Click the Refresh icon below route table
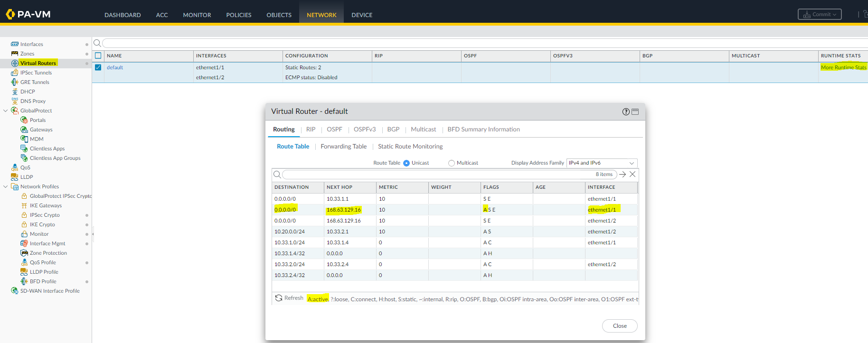 pos(279,298)
